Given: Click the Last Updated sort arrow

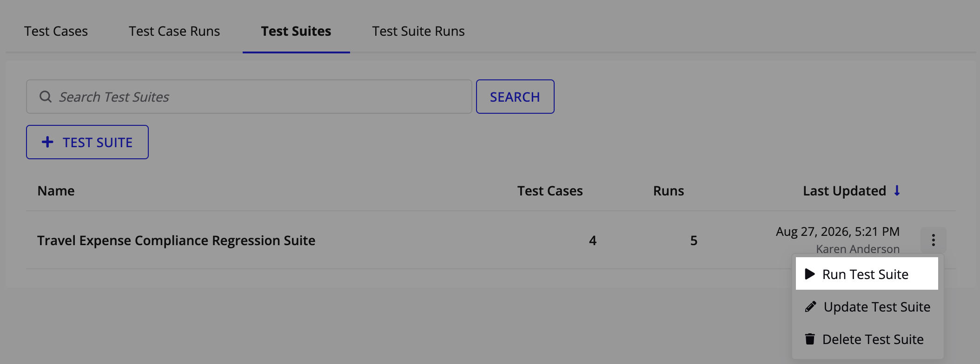Looking at the screenshot, I should (x=897, y=190).
